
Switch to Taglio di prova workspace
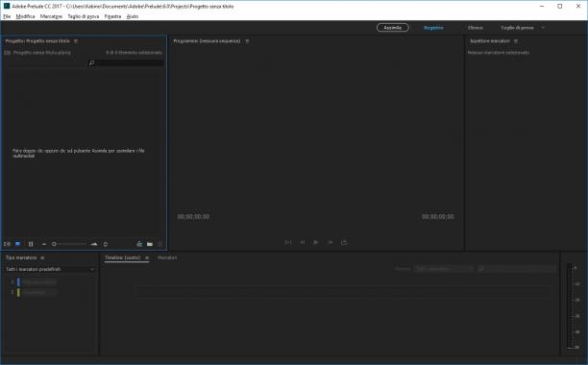coord(517,28)
